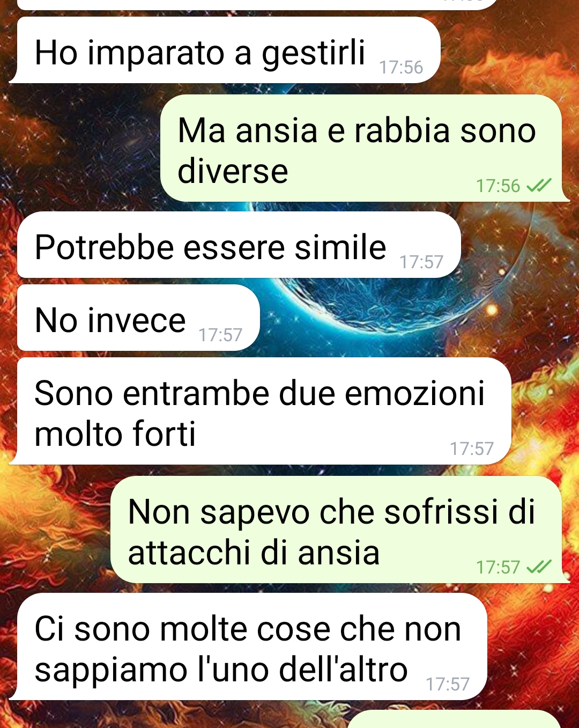Tap the 'Sono entrambe due emozioni molto forti' message

[261, 411]
